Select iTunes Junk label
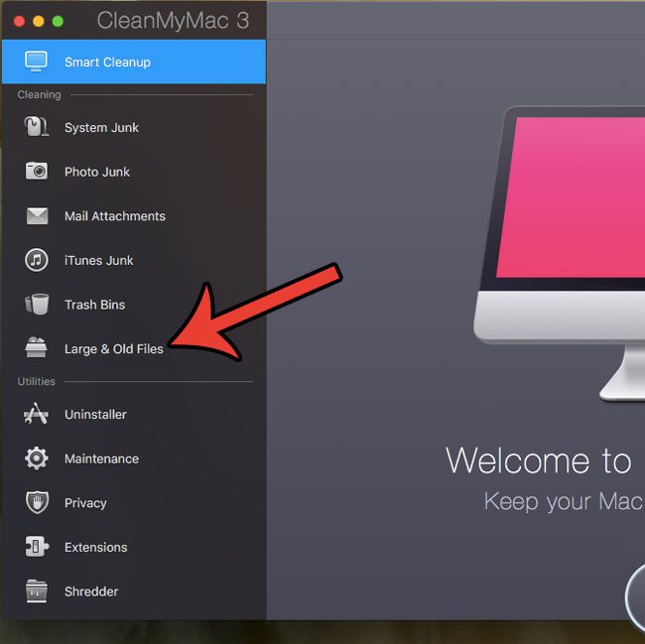 coord(98,260)
